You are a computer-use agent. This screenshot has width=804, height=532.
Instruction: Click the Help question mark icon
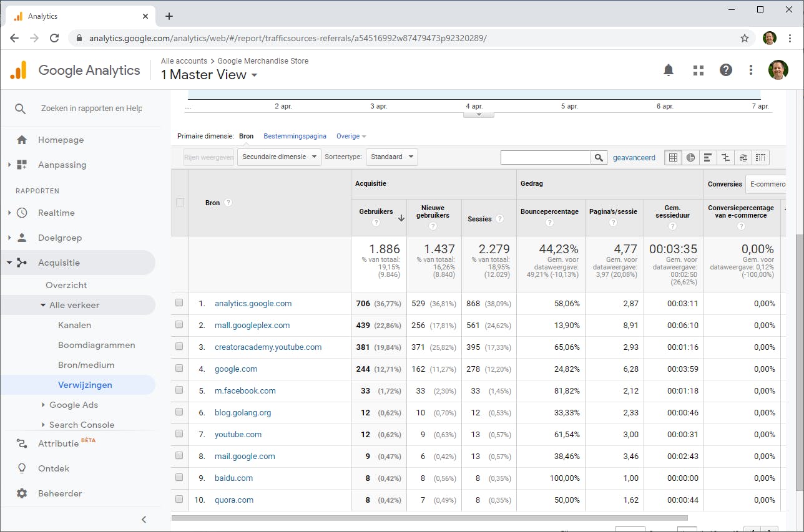(x=725, y=70)
